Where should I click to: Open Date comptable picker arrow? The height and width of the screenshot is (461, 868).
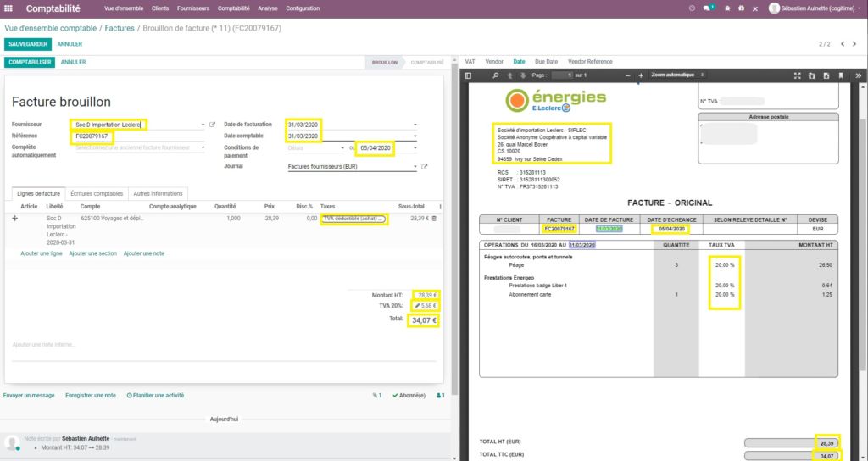(x=415, y=136)
